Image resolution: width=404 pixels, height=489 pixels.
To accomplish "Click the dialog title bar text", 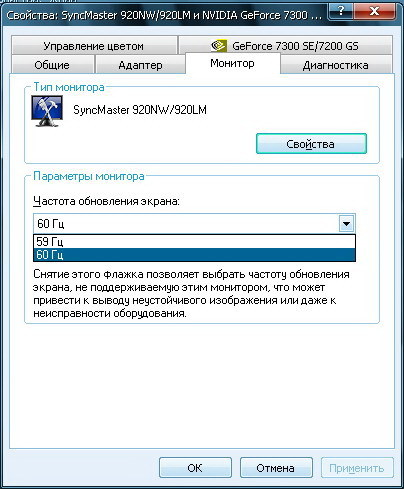I will pyautogui.click(x=164, y=15).
